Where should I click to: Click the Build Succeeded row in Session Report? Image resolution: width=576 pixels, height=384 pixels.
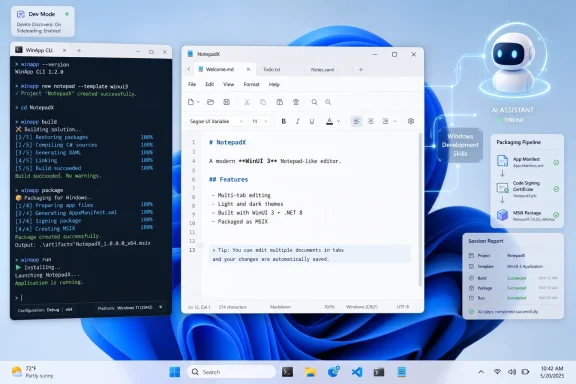[513, 278]
